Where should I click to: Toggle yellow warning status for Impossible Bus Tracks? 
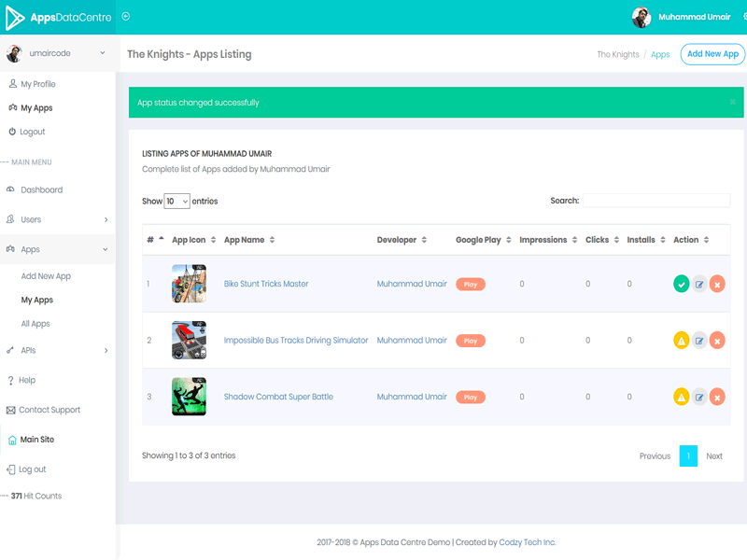pos(681,341)
